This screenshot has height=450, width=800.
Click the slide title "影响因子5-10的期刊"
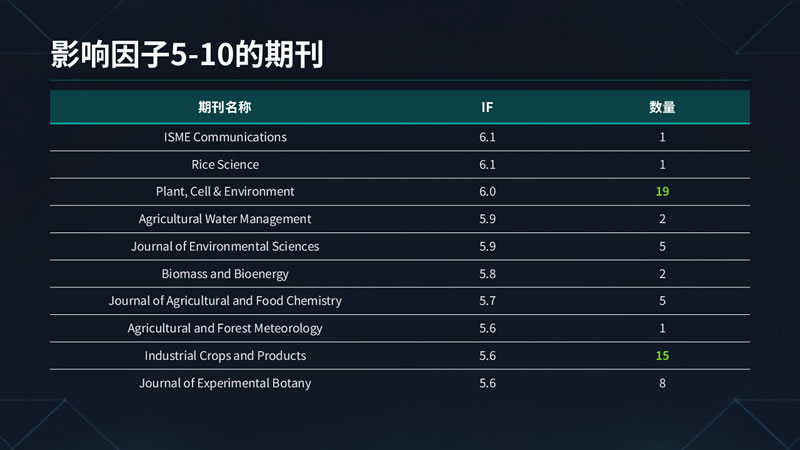pos(186,55)
